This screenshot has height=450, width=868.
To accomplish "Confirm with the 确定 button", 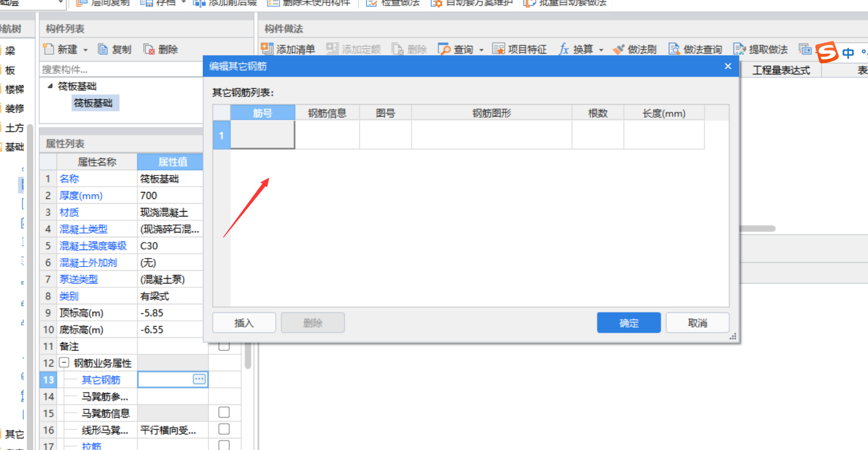I will [x=629, y=323].
